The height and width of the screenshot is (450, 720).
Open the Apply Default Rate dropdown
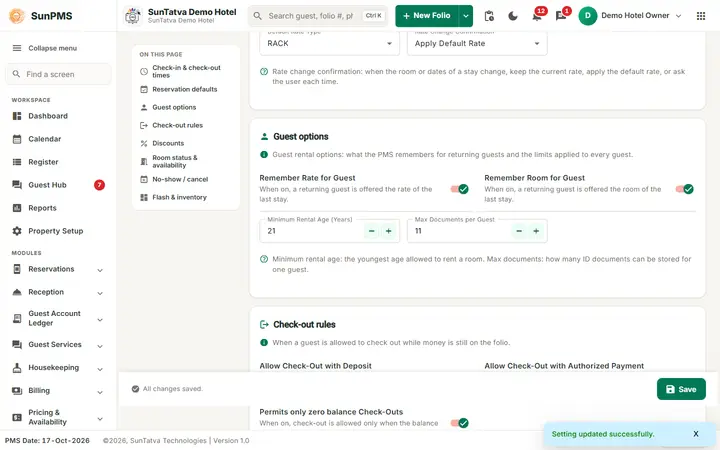(477, 44)
